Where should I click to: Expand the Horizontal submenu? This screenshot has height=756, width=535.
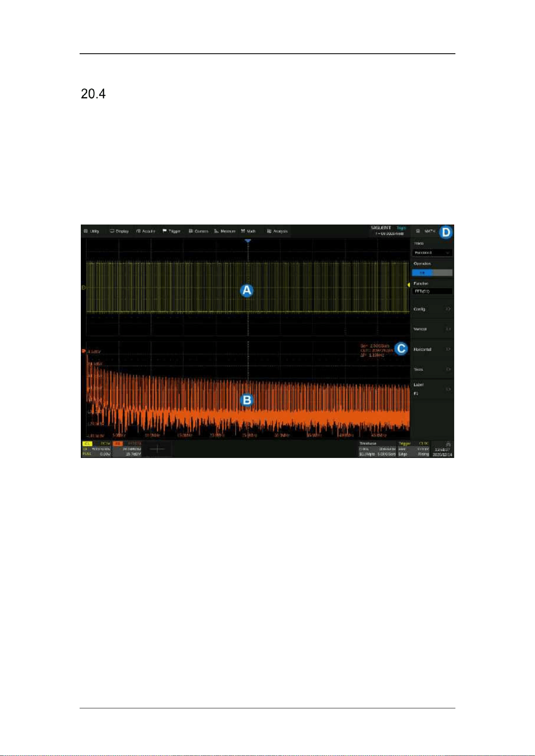point(432,349)
